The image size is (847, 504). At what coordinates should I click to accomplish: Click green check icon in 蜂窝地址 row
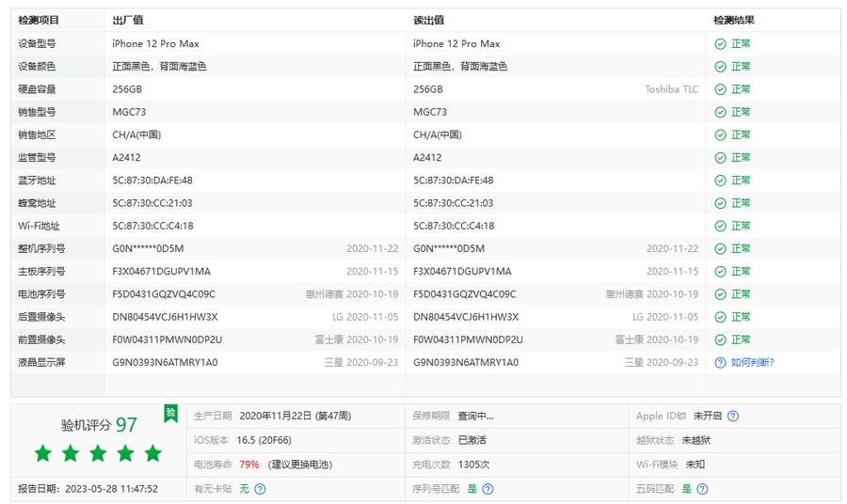pyautogui.click(x=720, y=203)
